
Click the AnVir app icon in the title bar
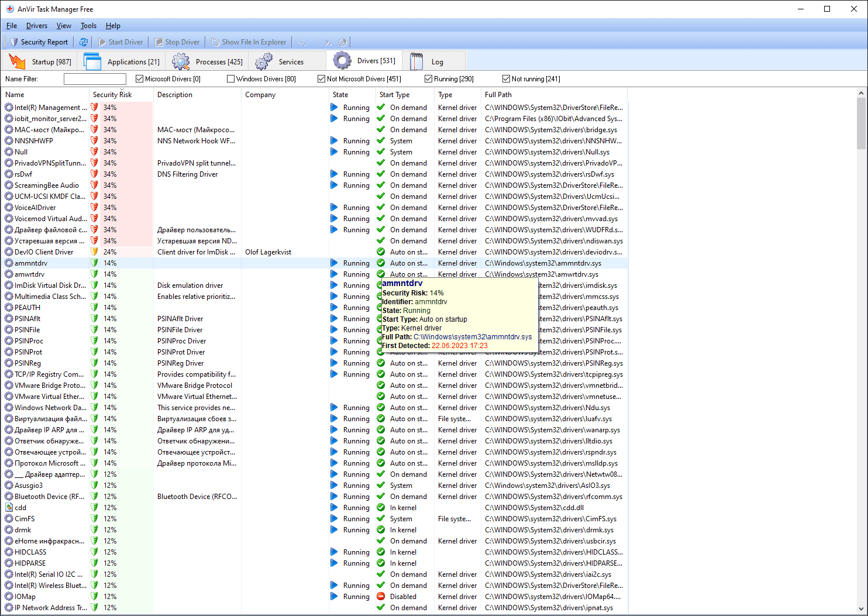click(x=10, y=9)
